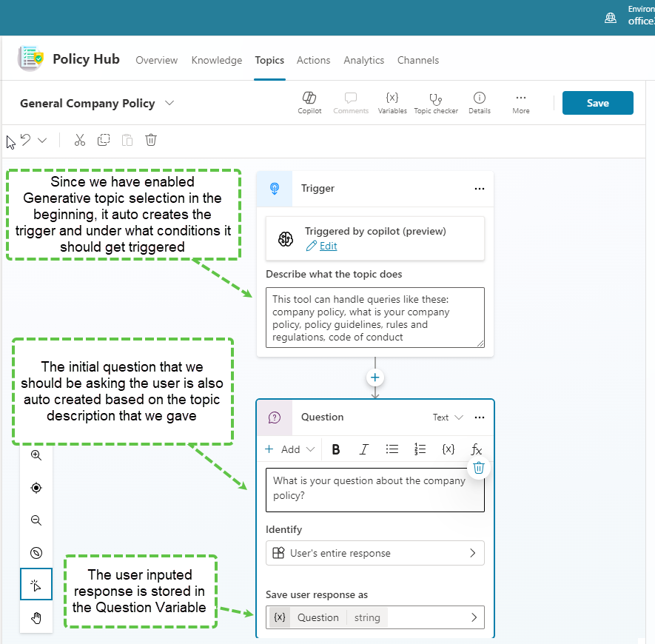Expand the Add dropdown in Question node
The image size is (655, 644).
click(x=290, y=449)
